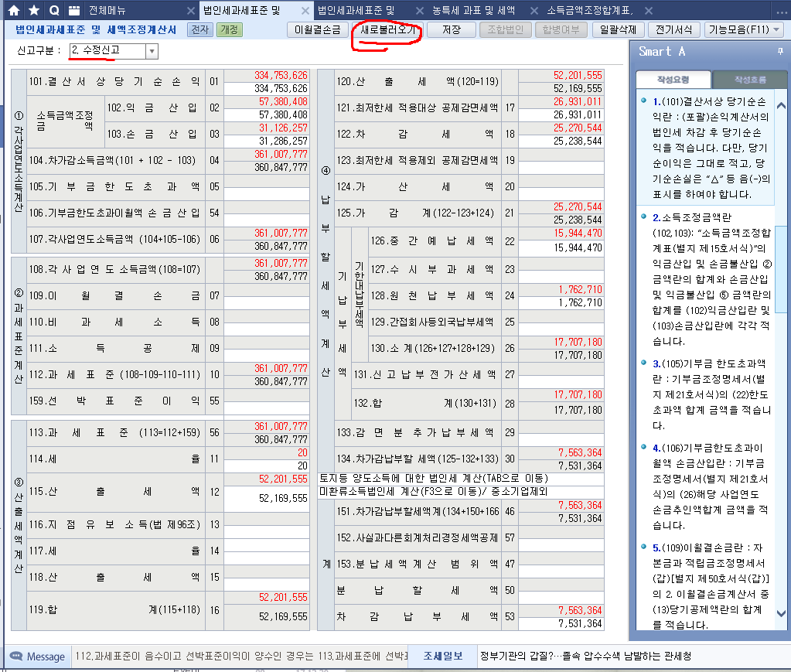Expand 기능모음(F11) dropdown

[776, 29]
